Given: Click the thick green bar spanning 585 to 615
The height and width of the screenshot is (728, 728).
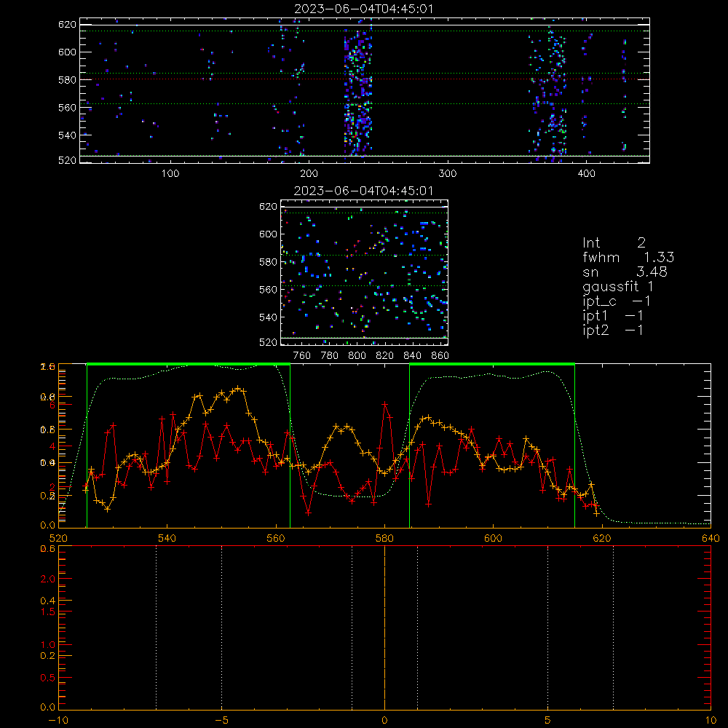Looking at the screenshot, I should (492, 364).
